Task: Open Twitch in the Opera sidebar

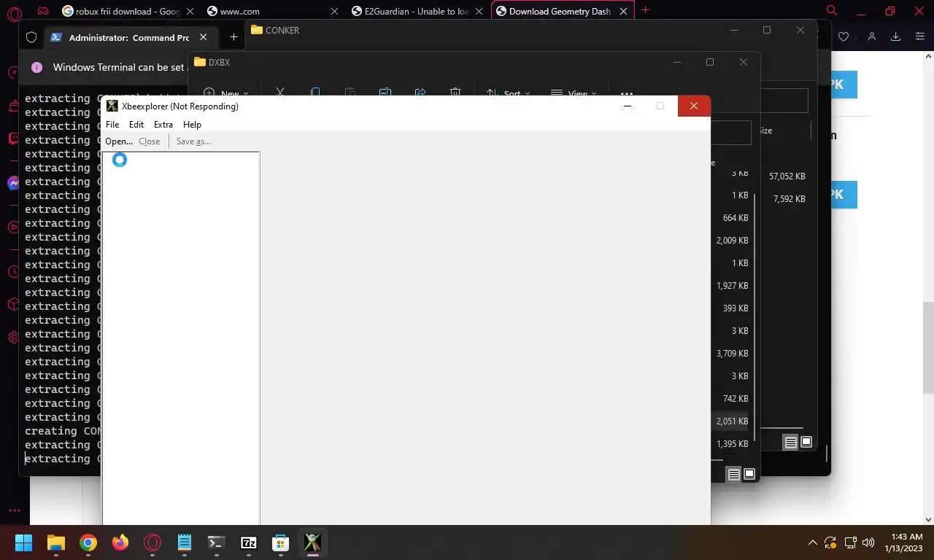Action: point(13,139)
